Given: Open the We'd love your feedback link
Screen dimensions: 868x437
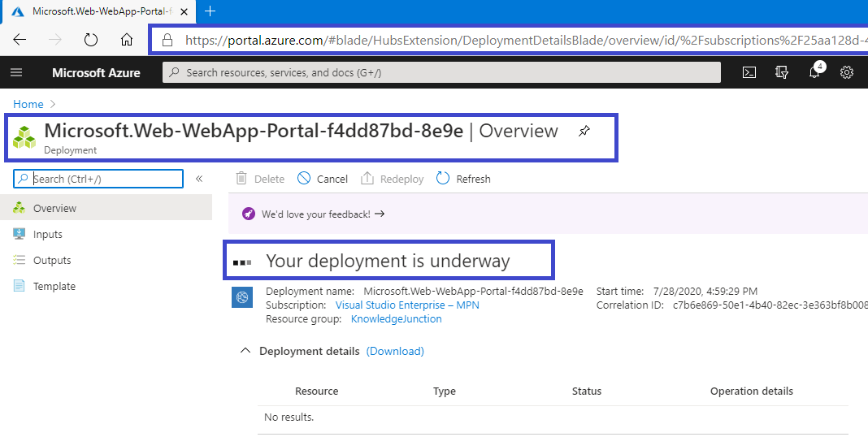Looking at the screenshot, I should click(x=323, y=214).
